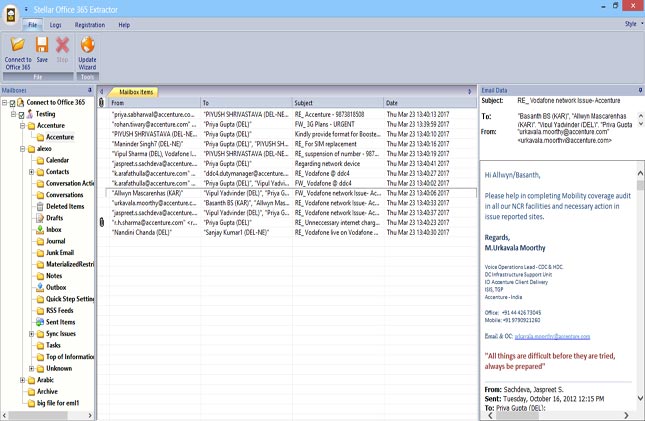The image size is (645, 421).
Task: Expand the Arabic folder
Action: click(23, 380)
